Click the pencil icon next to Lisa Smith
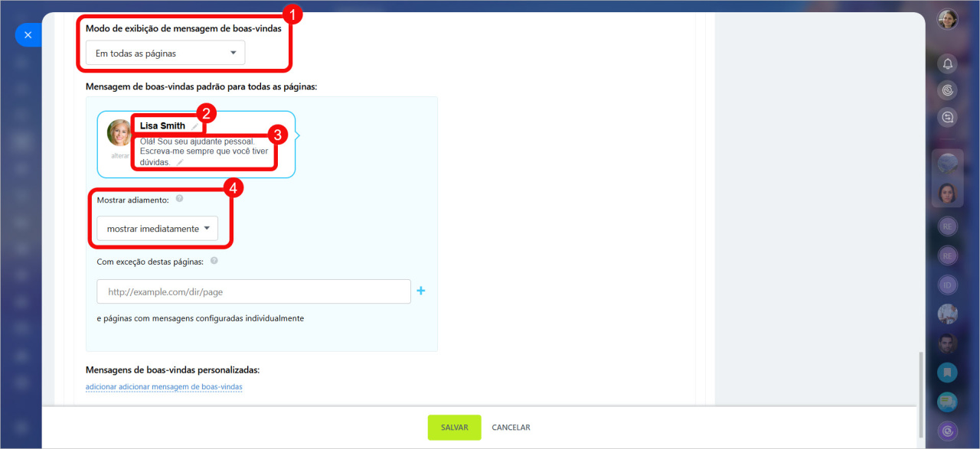The width and height of the screenshot is (980, 449). tap(195, 126)
